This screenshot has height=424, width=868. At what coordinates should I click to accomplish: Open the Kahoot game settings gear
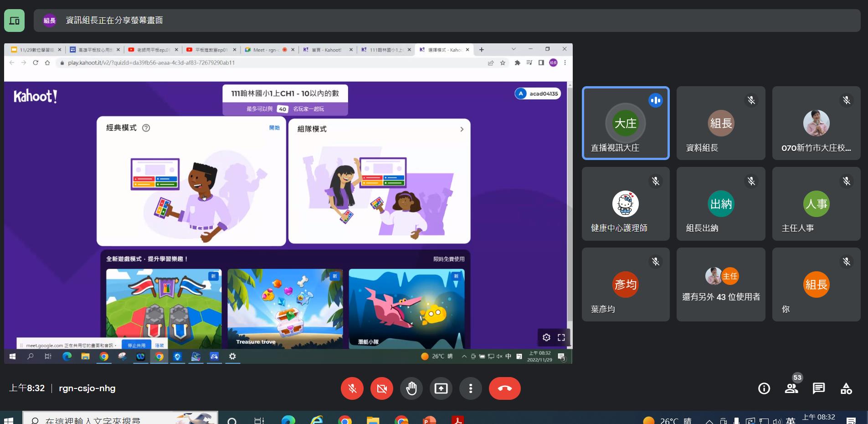pos(546,337)
